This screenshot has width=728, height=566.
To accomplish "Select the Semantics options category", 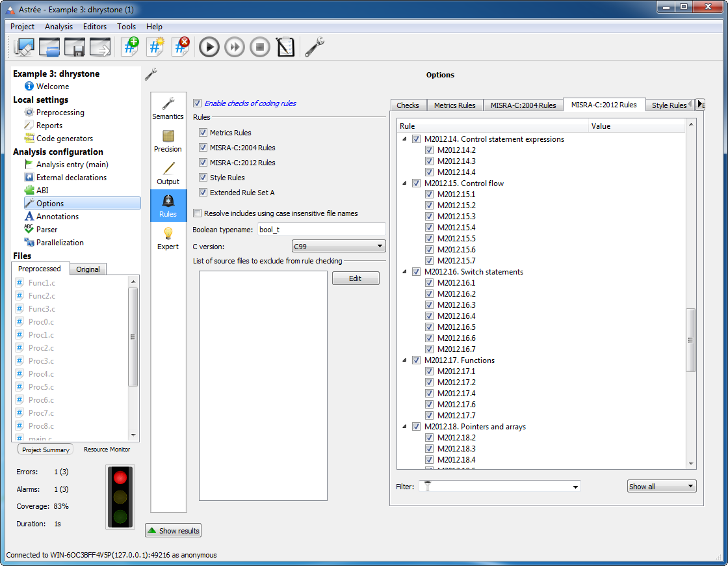I will pyautogui.click(x=168, y=109).
